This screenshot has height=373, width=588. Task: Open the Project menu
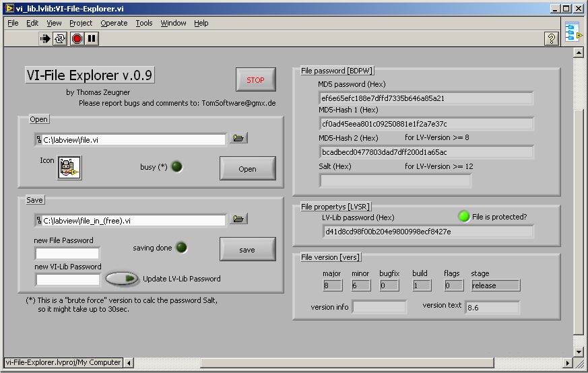pos(81,24)
